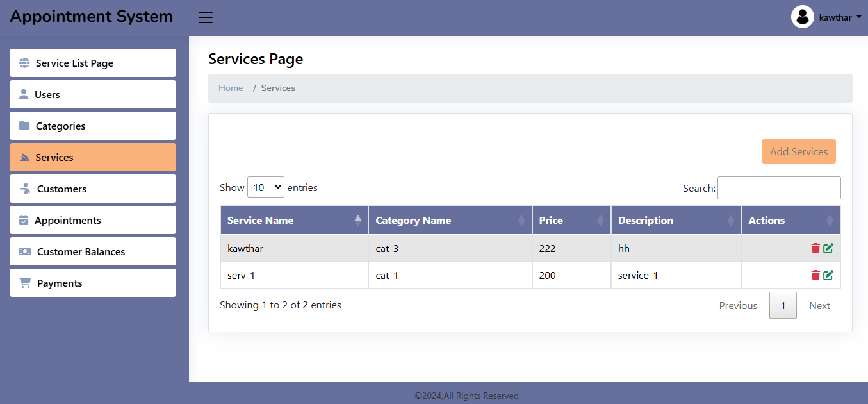868x404 pixels.
Task: Toggle sorting on Category Name header
Action: click(x=450, y=220)
